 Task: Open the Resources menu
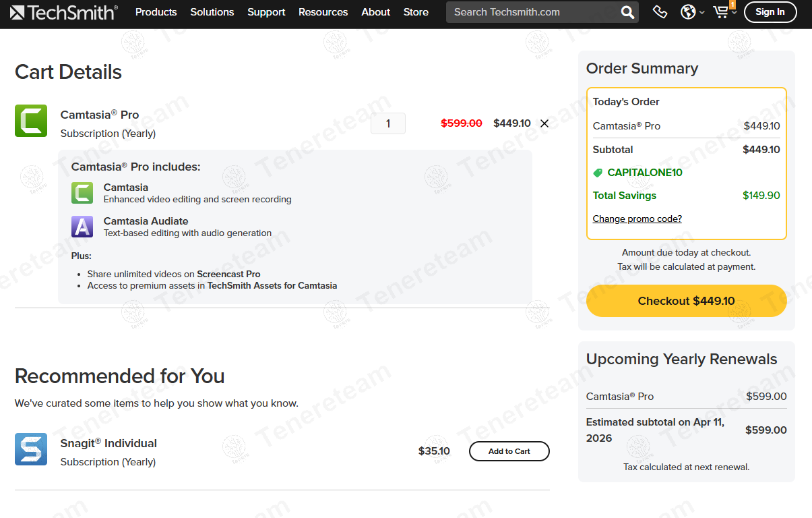pos(323,12)
